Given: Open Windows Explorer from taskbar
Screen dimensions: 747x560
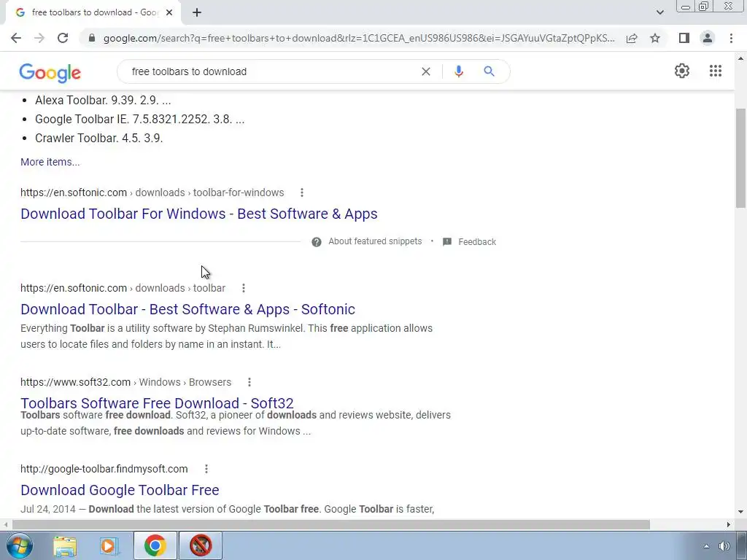Looking at the screenshot, I should 65,545.
